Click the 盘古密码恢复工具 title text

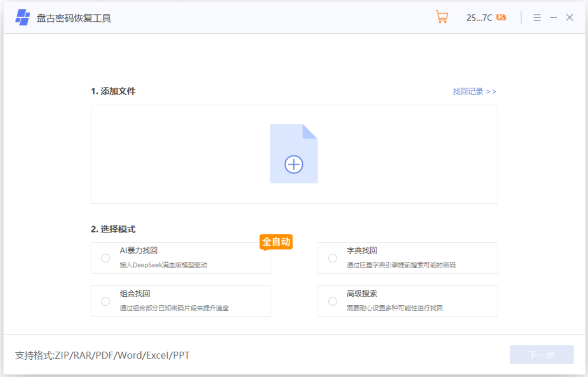click(74, 19)
